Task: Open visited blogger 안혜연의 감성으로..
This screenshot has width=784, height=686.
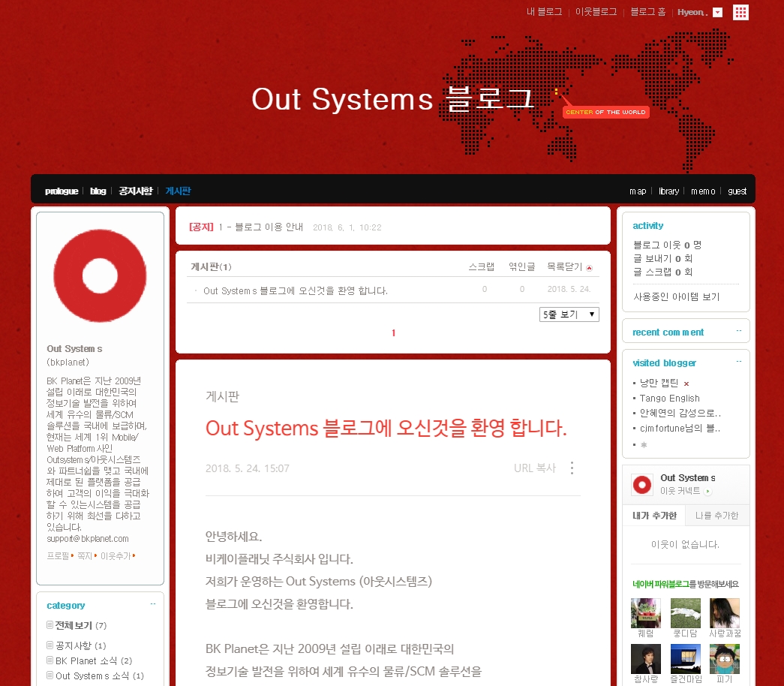Action: click(x=680, y=414)
